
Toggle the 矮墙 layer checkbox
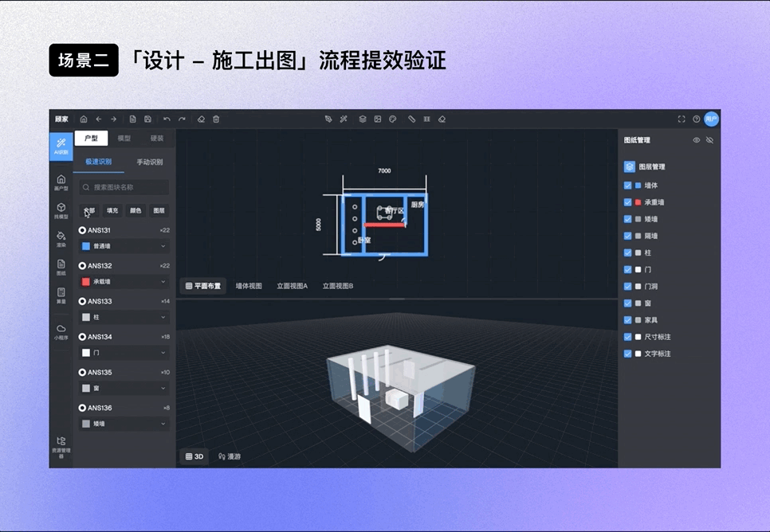pyautogui.click(x=627, y=219)
